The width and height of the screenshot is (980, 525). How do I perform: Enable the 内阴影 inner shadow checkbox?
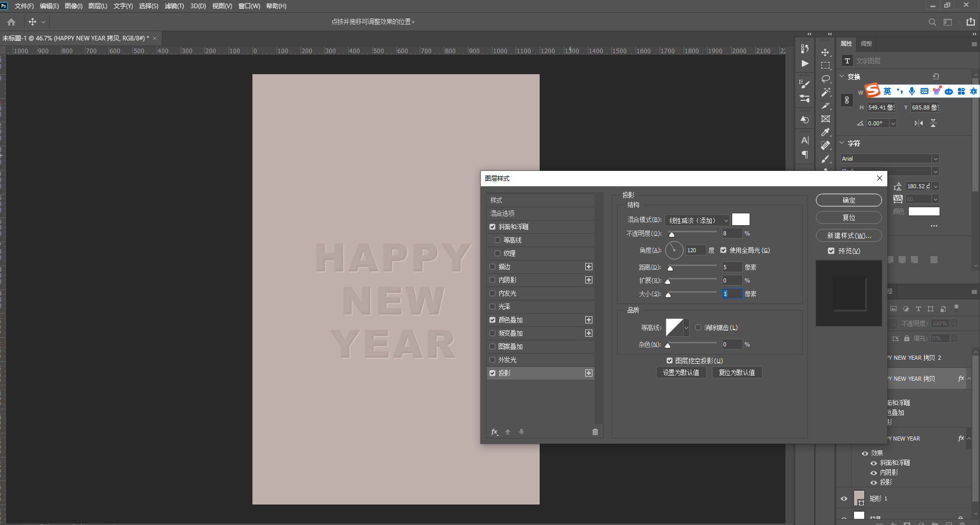tap(493, 280)
